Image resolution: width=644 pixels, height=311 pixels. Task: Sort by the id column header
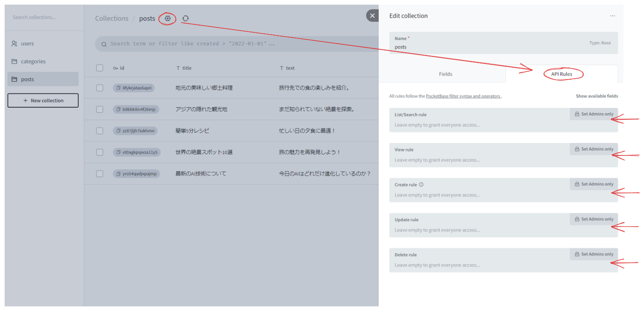pos(118,68)
